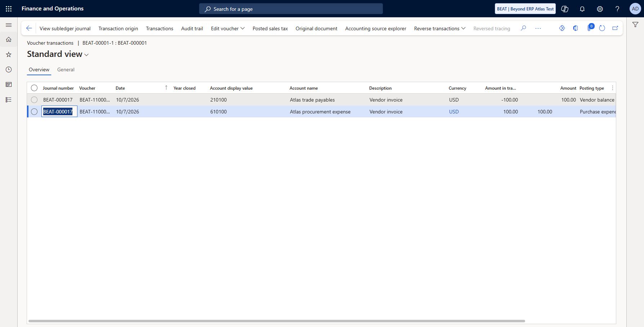644x327 pixels.
Task: Toggle select-all rows circle in header
Action: (x=34, y=88)
